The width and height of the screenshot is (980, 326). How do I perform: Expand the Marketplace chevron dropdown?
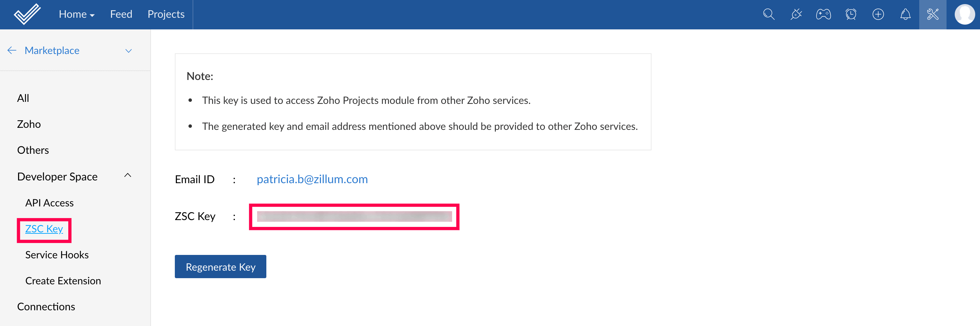[x=129, y=51]
